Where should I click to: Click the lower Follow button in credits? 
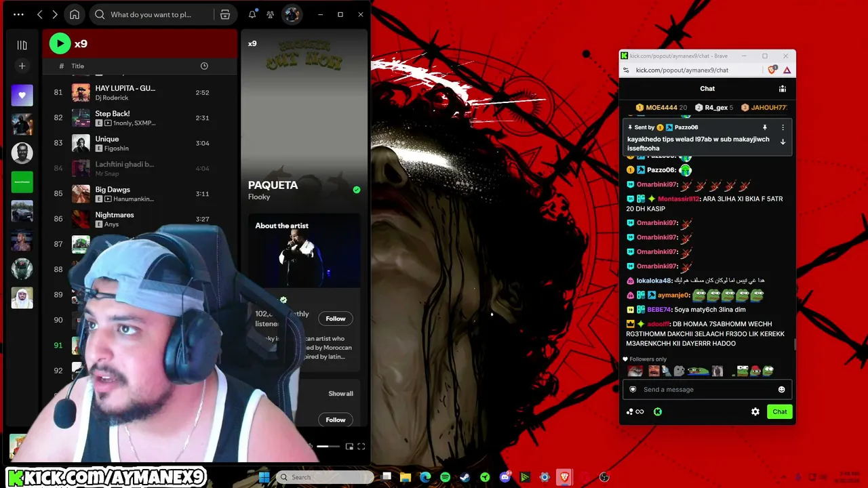336,420
